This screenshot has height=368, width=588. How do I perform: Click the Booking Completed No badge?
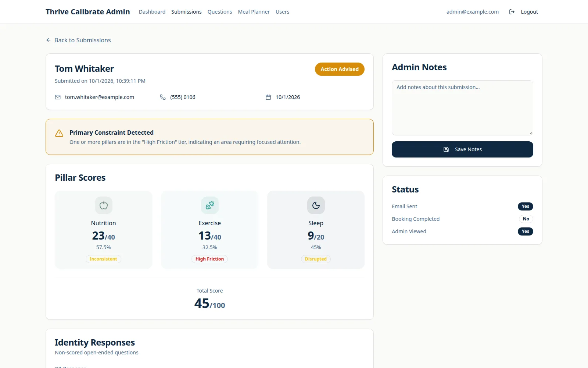[x=526, y=219]
